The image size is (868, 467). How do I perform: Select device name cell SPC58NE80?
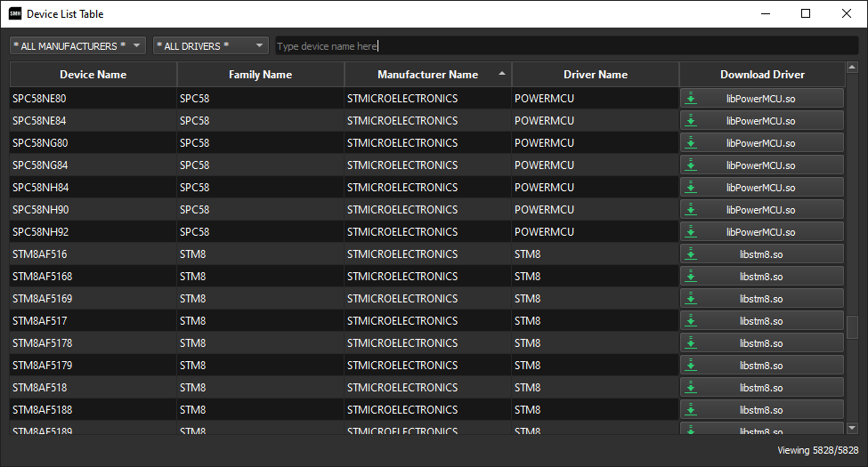[x=93, y=99]
